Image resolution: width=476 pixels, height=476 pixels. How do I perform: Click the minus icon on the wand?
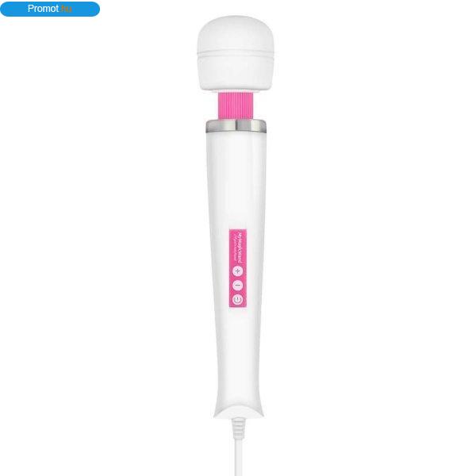tap(237, 286)
